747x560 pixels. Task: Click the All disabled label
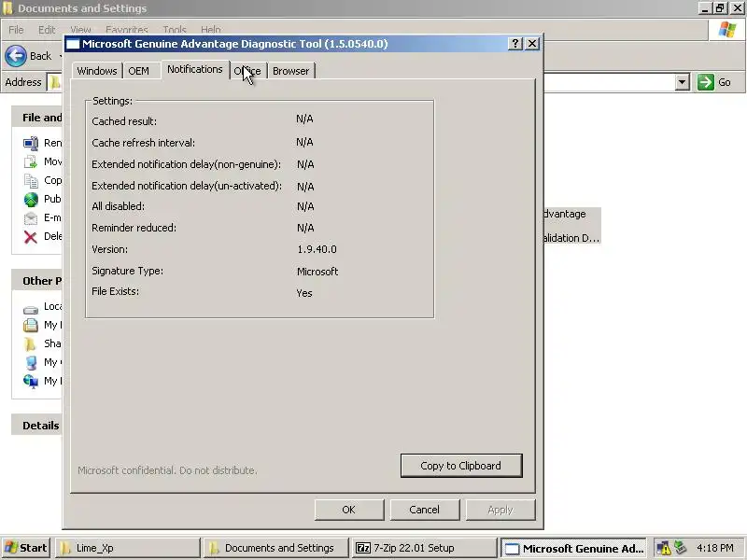[x=119, y=206]
